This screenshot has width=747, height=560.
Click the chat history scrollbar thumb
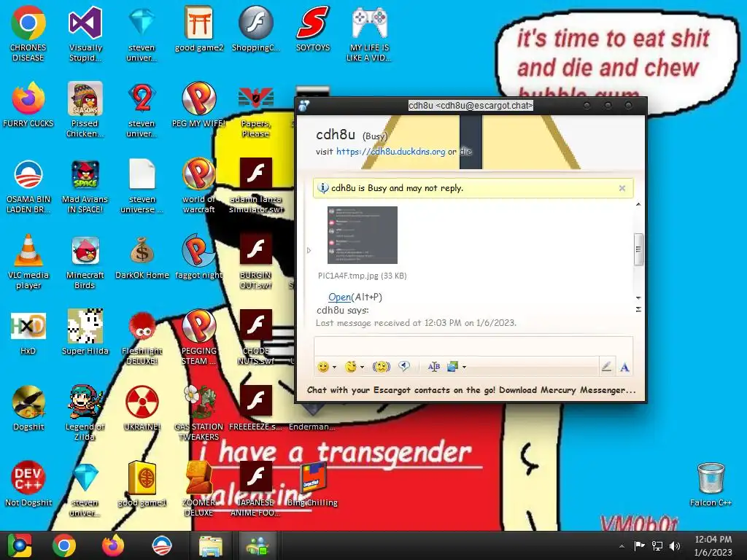tap(638, 249)
